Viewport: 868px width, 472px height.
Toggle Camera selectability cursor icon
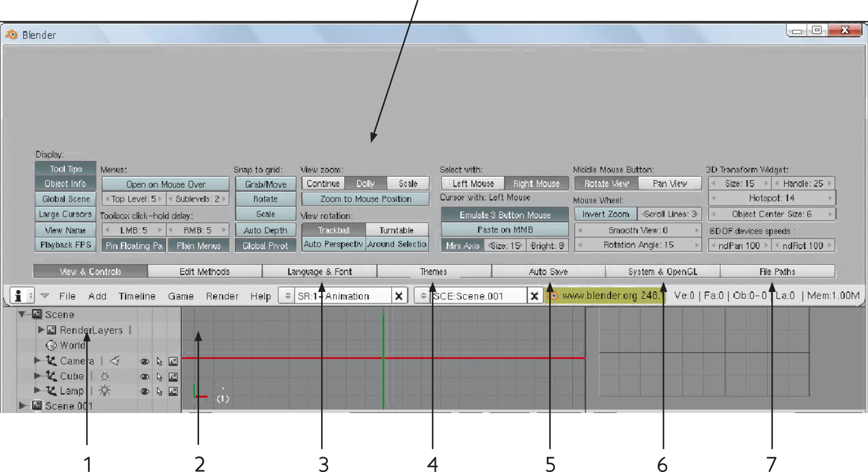pos(159,361)
